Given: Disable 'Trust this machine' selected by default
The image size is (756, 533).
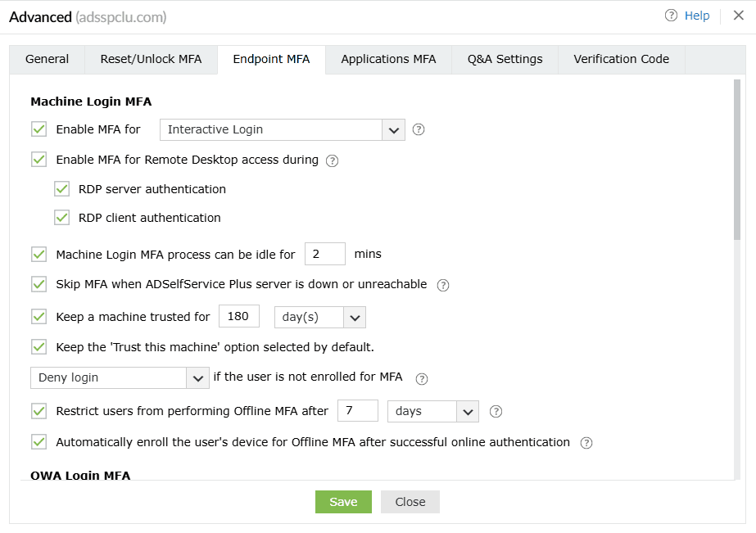Looking at the screenshot, I should [x=38, y=347].
